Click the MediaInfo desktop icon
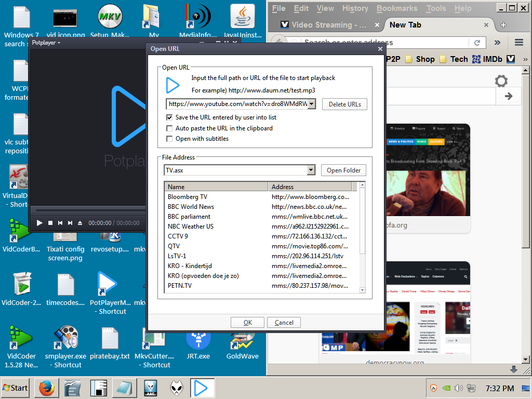The height and width of the screenshot is (399, 532). pos(198,21)
